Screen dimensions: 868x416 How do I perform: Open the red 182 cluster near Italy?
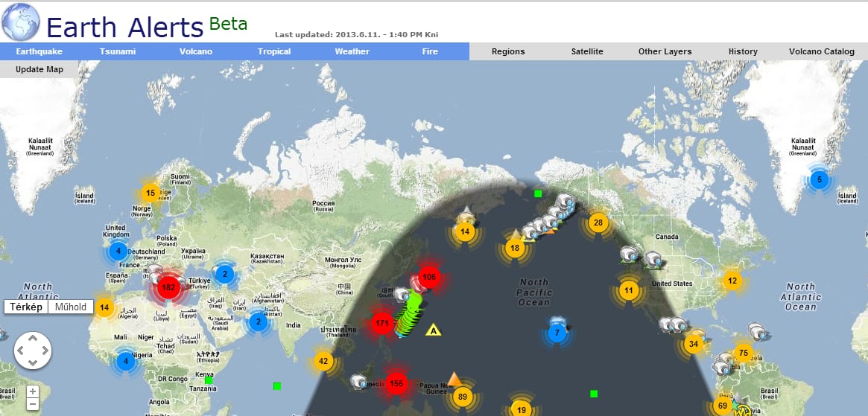[x=169, y=287]
